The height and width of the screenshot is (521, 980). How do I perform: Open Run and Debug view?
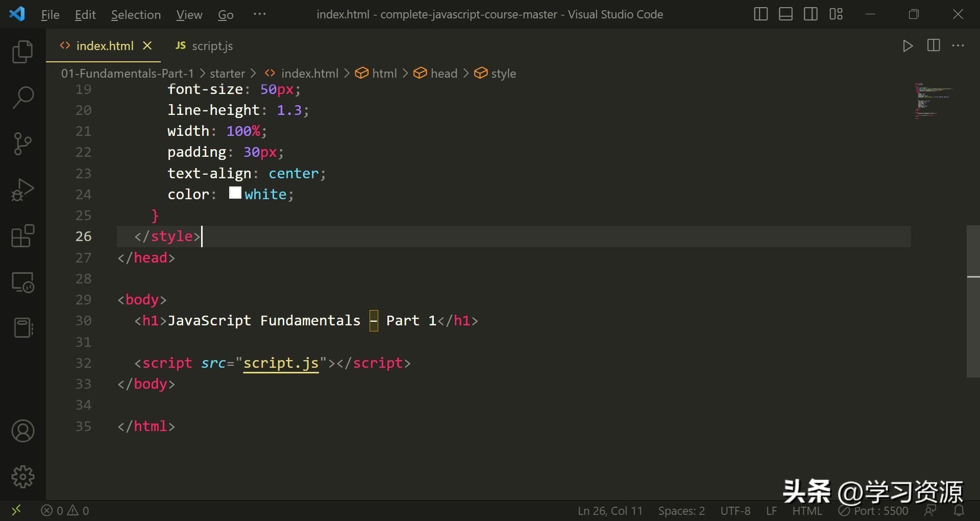[x=22, y=190]
